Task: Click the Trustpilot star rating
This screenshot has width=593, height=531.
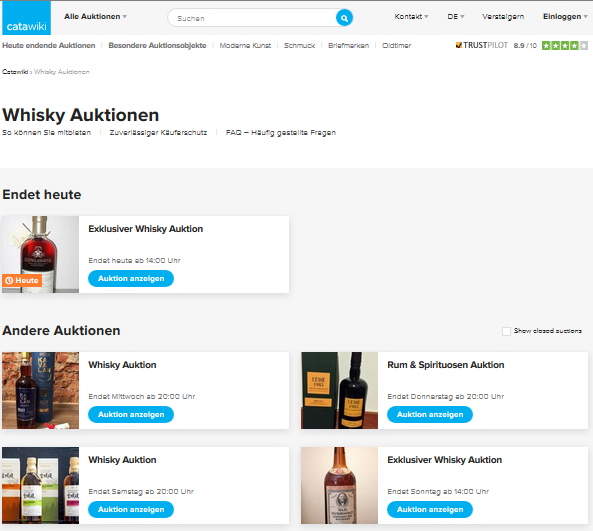Action: [565, 46]
